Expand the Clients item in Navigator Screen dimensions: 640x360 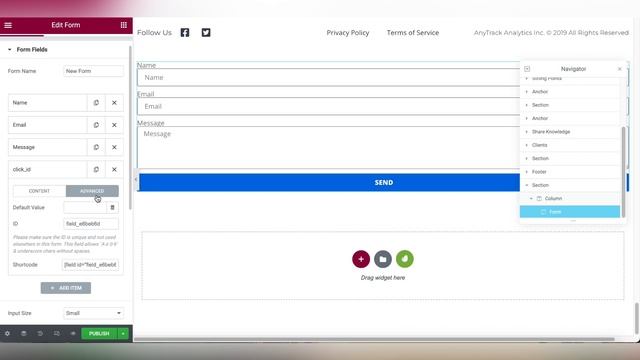[x=527, y=145]
